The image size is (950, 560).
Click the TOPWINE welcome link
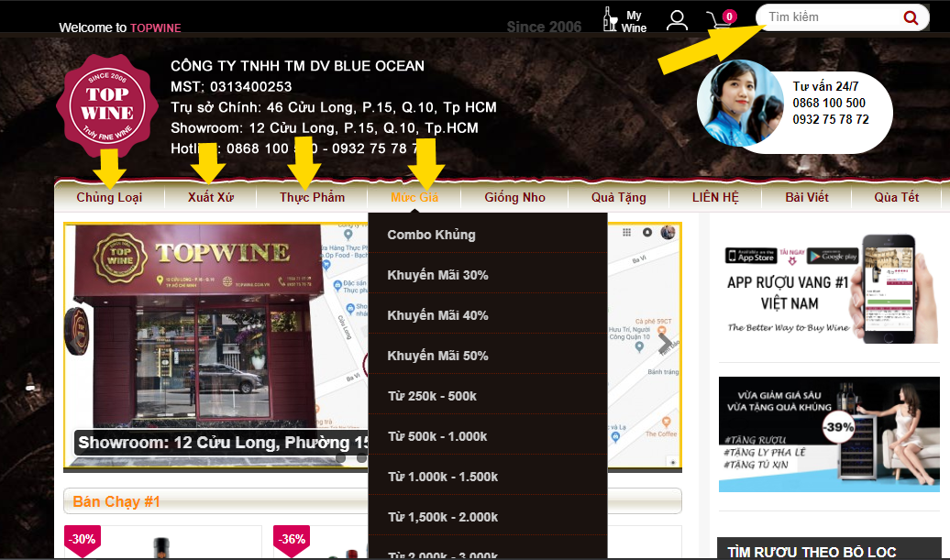(155, 27)
